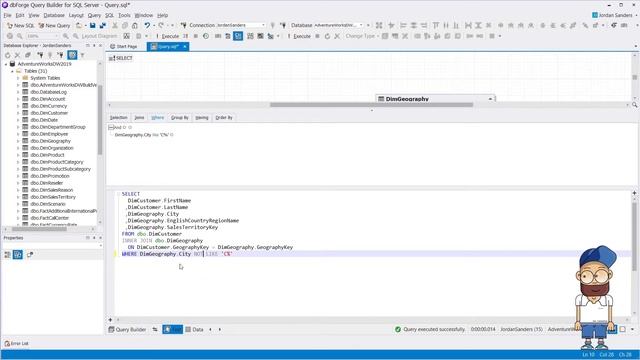Collapse the Tables (31) folder

[12, 71]
